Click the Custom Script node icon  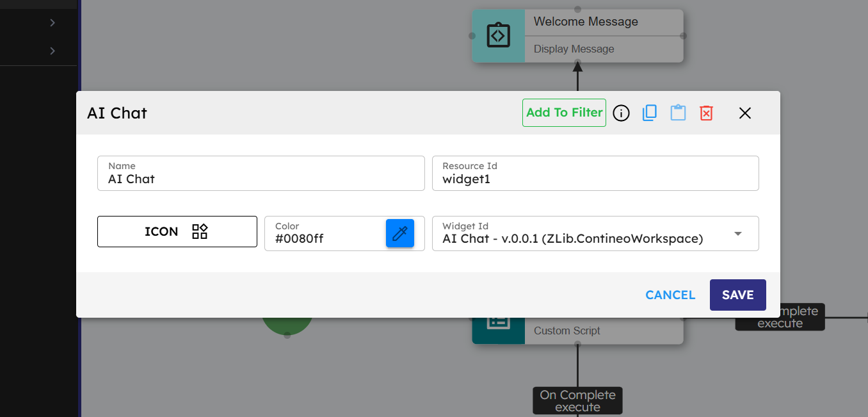[x=498, y=323]
